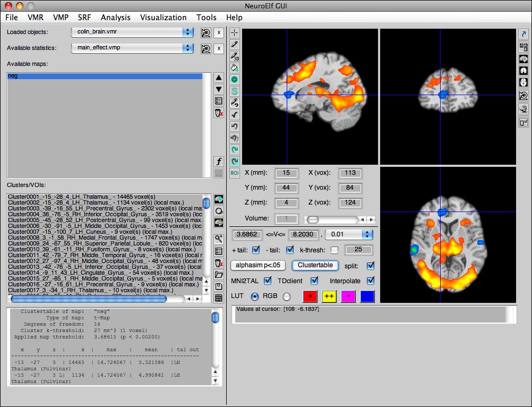Save the cluster list with the floppy icon
This screenshot has width=532, height=407.
218,286
